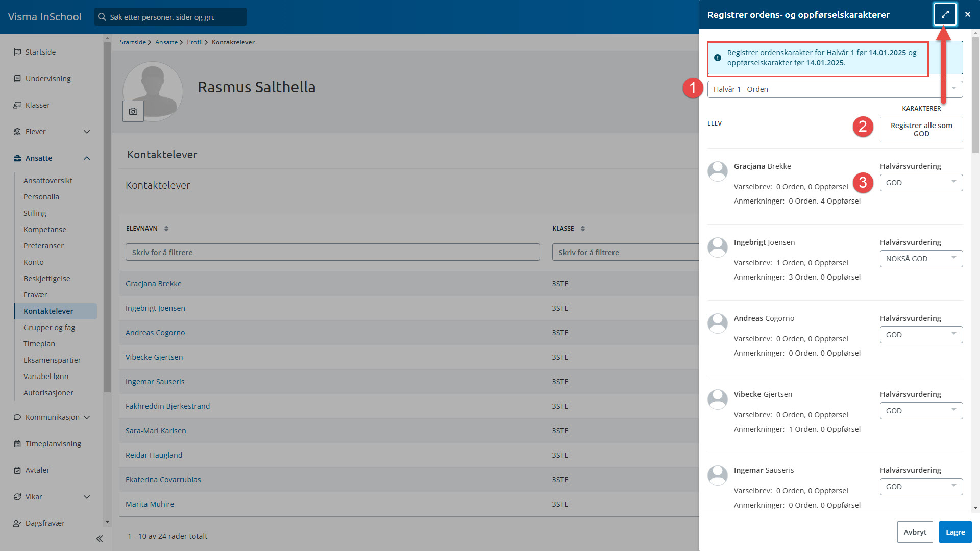Expand the Kommunikasjon sidebar section
Viewport: 980px width, 551px height.
click(x=87, y=417)
